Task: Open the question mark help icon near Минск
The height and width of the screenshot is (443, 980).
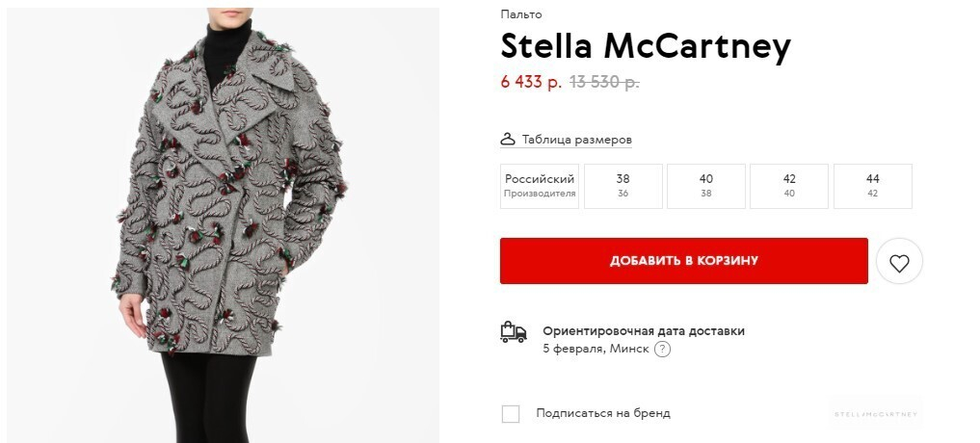Action: 662,350
